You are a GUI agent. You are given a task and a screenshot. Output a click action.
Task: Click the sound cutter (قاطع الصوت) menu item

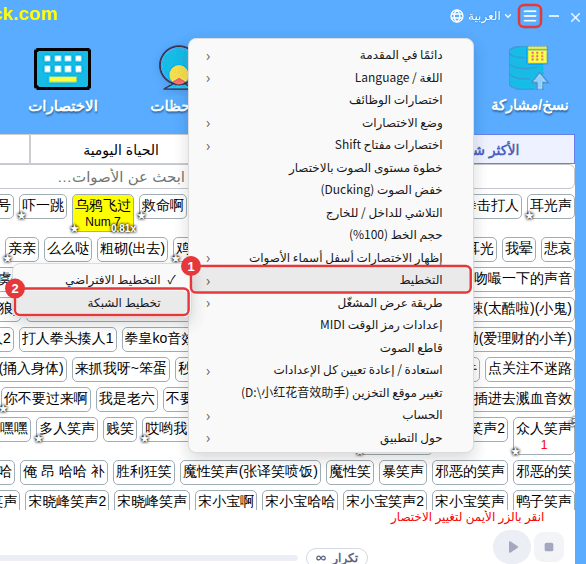coord(331,348)
